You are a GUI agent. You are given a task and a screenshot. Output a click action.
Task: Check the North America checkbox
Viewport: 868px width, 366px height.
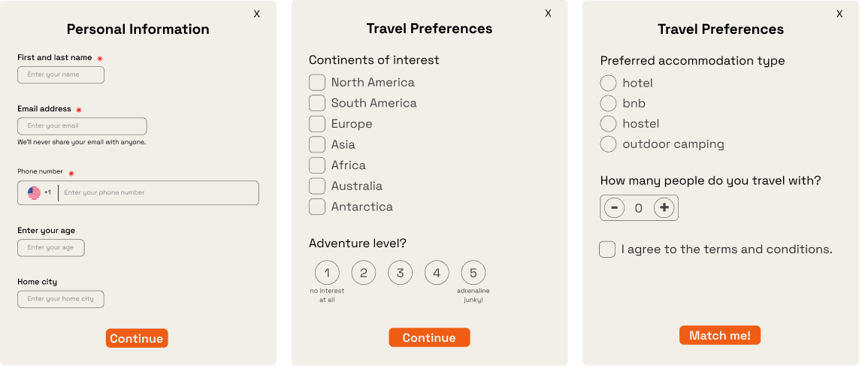[x=317, y=83]
